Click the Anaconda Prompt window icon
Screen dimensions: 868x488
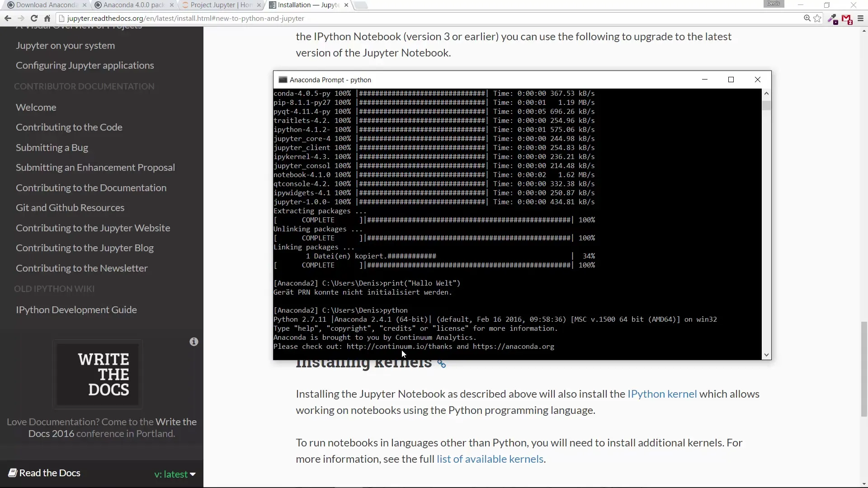pos(283,80)
